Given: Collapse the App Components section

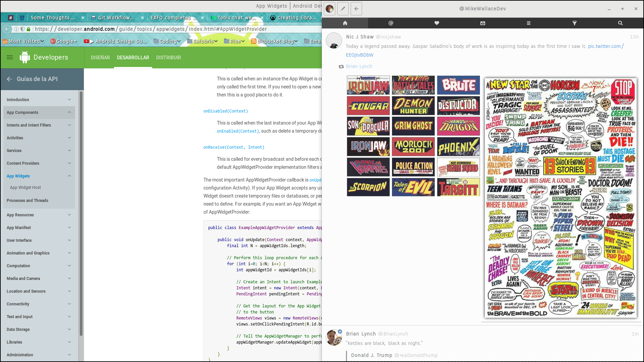Looking at the screenshot, I should tap(69, 112).
